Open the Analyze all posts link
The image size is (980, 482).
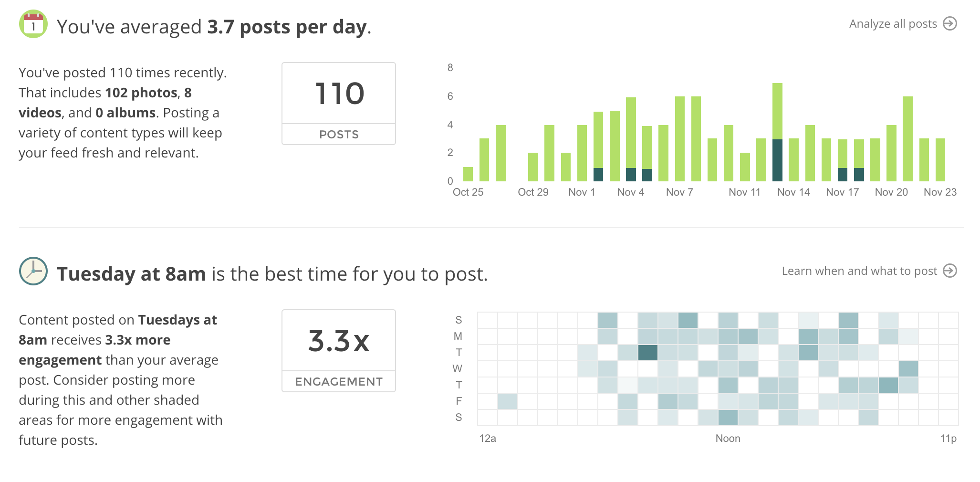(893, 24)
